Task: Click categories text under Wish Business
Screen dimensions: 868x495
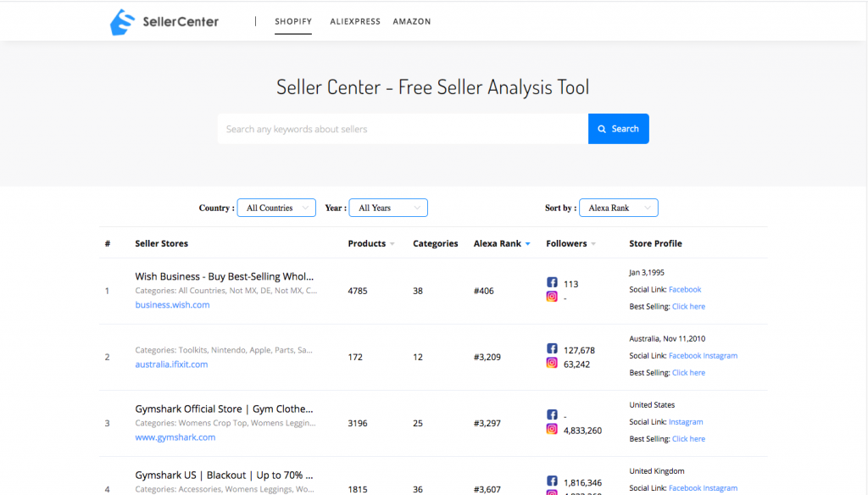Action: pyautogui.click(x=225, y=291)
